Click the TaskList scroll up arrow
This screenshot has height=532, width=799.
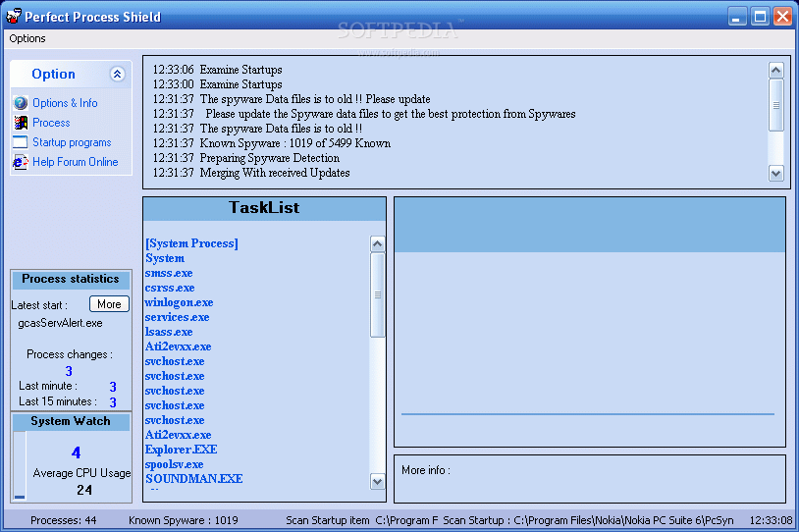[x=377, y=244]
